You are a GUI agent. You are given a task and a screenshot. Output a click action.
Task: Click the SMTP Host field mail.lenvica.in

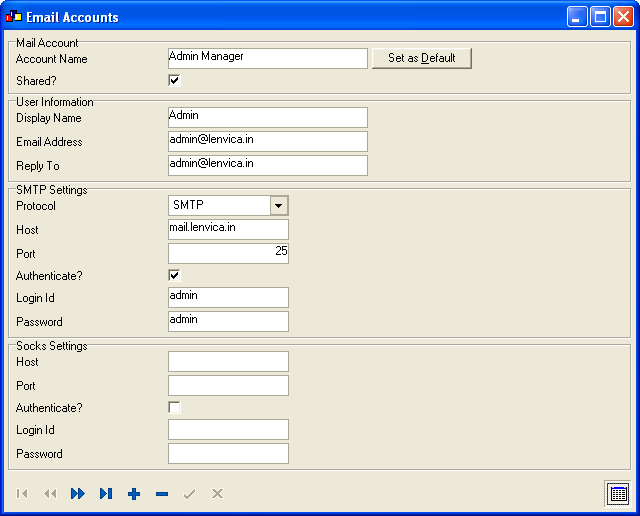pyautogui.click(x=228, y=229)
